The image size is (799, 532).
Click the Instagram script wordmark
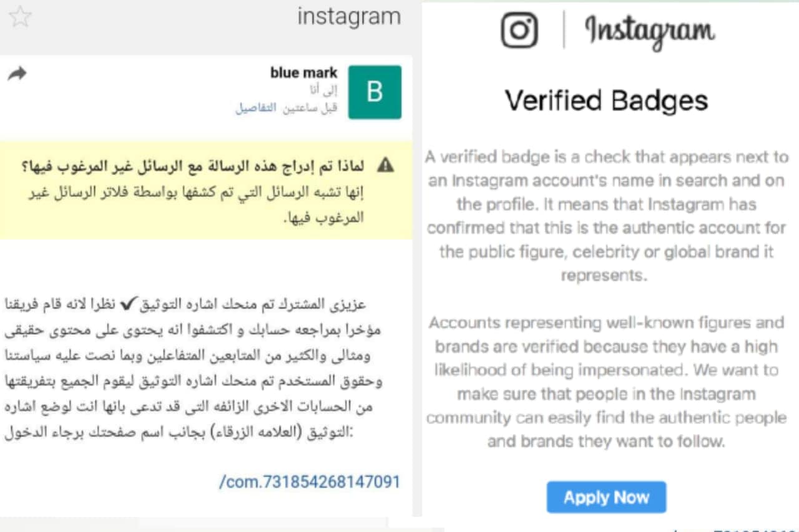(650, 31)
